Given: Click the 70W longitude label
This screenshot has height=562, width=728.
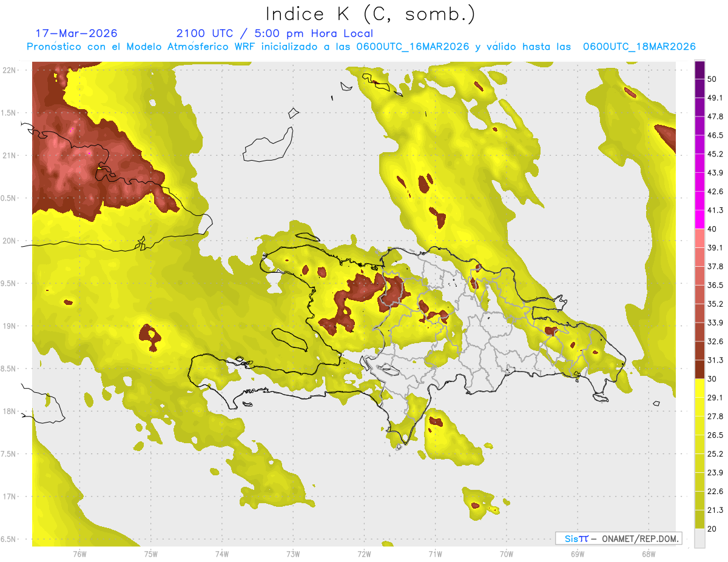Looking at the screenshot, I should (506, 554).
